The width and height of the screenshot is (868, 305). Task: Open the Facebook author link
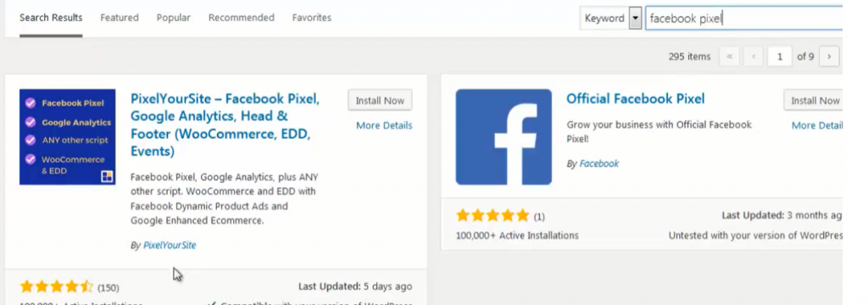click(x=599, y=164)
